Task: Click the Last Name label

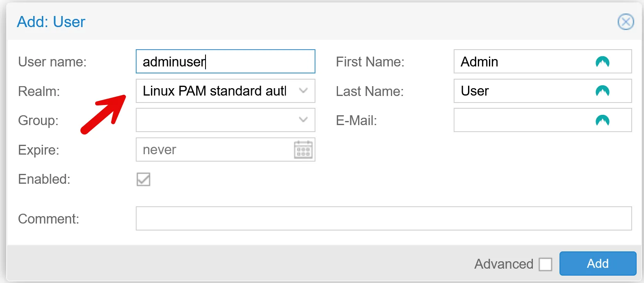Action: pyautogui.click(x=370, y=91)
